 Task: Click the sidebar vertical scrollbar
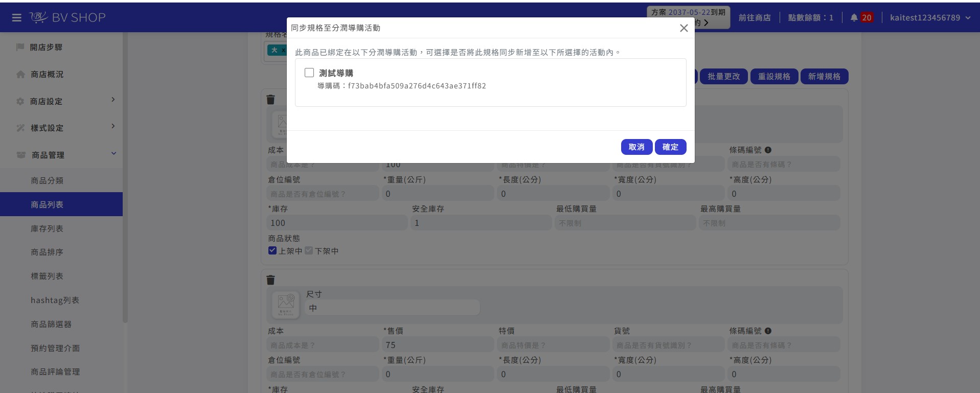[x=125, y=179]
